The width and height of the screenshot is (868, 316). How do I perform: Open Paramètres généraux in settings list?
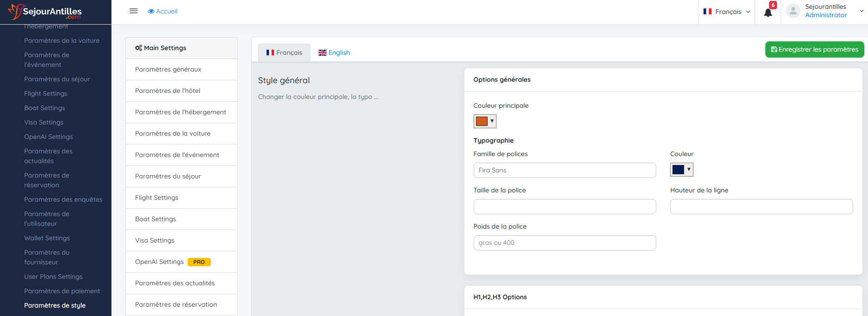168,70
